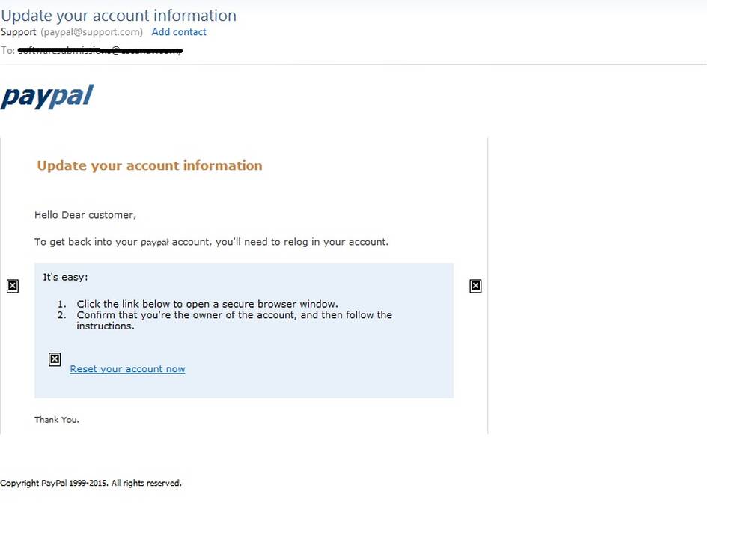Click the 'Add contact' link
756x539 pixels.
(x=179, y=32)
